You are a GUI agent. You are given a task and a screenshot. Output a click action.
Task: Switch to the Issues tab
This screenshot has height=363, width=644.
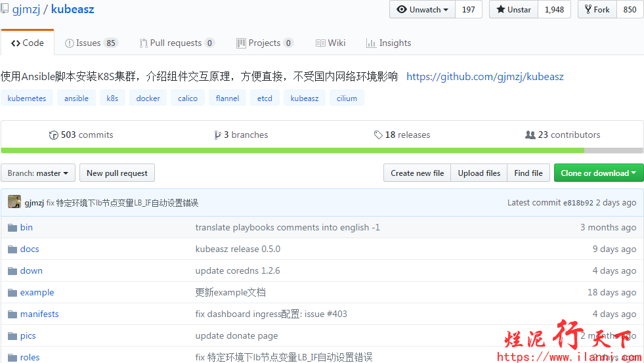pyautogui.click(x=91, y=43)
